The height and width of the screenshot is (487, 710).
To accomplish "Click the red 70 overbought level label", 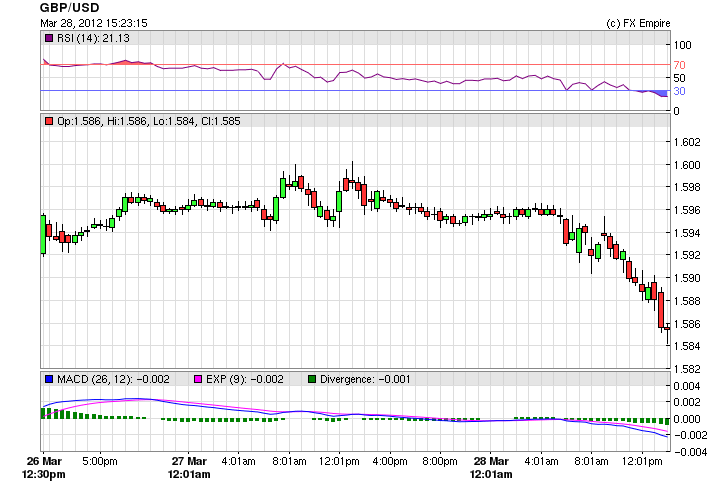I will point(679,65).
